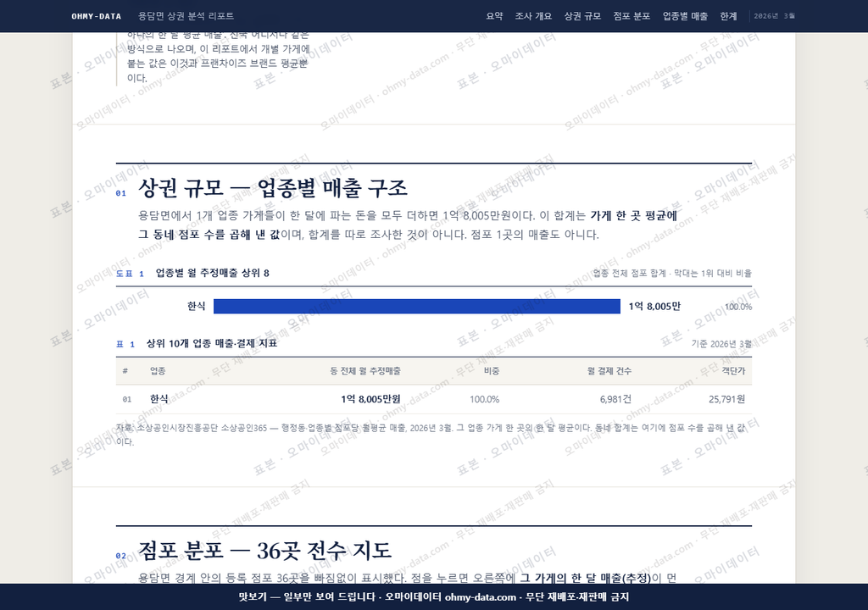
Task: Click the 기준 2026년 3월 table note
Action: click(x=721, y=344)
